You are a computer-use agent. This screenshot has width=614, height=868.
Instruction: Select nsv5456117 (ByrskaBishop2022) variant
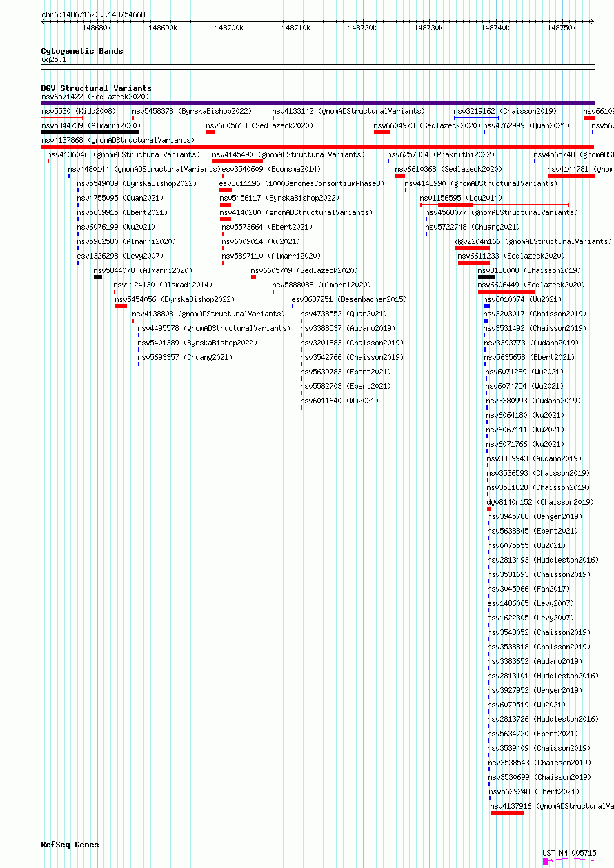(279, 198)
